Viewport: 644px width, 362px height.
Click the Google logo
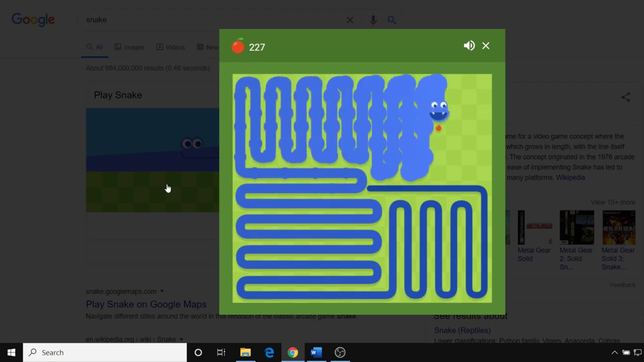pos(33,20)
